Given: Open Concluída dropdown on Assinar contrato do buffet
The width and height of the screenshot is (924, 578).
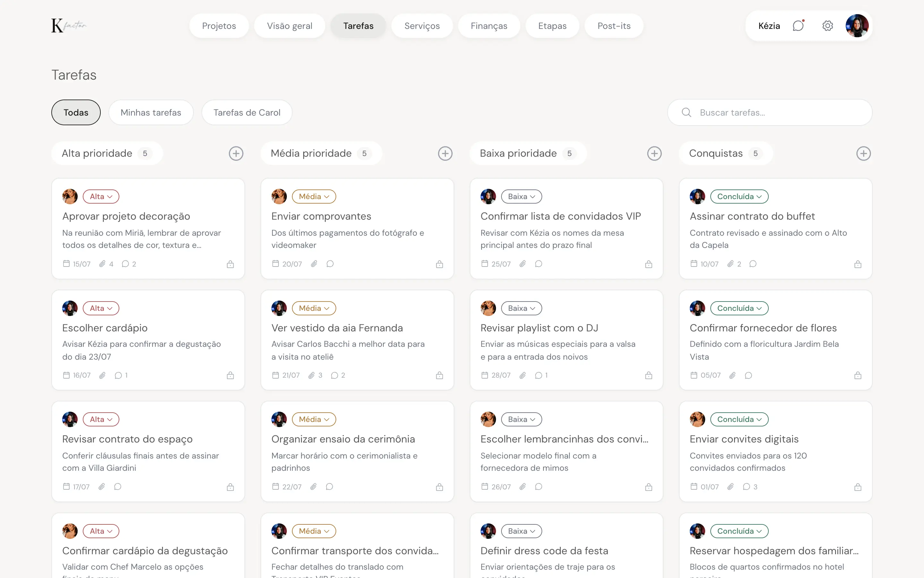Looking at the screenshot, I should click(x=739, y=197).
